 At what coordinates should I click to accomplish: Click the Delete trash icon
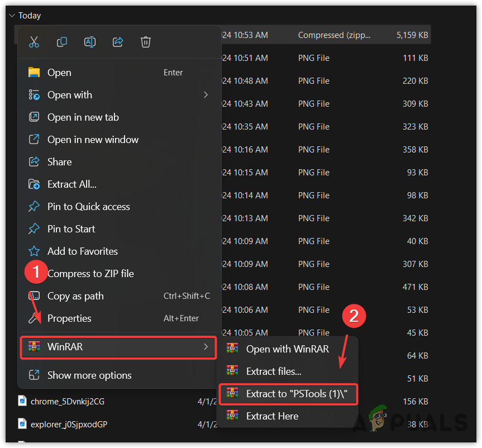pos(146,42)
